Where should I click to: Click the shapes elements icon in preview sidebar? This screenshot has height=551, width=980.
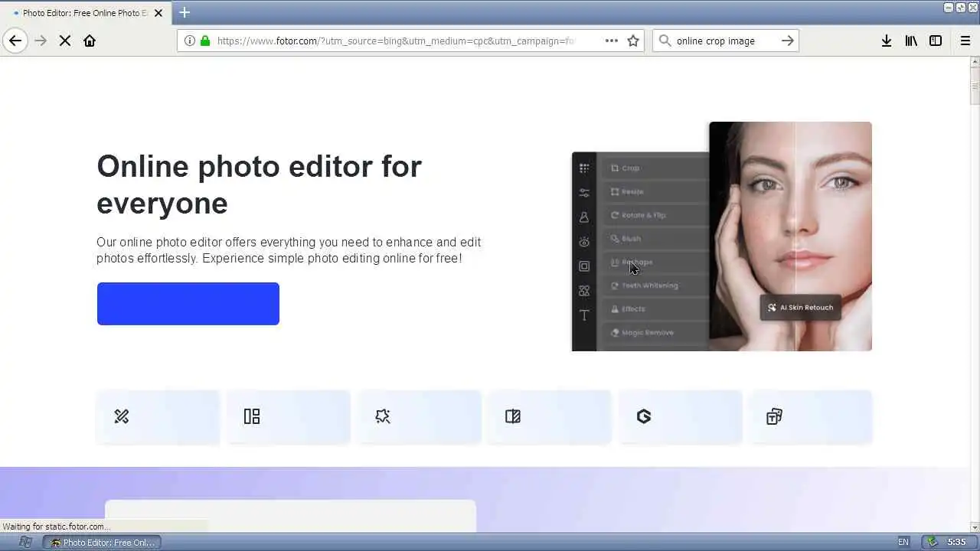coord(584,291)
